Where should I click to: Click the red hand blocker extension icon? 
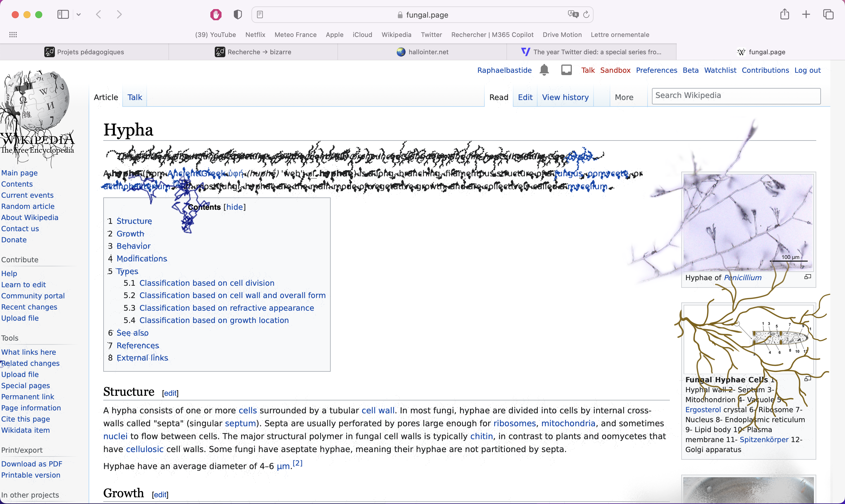216,15
